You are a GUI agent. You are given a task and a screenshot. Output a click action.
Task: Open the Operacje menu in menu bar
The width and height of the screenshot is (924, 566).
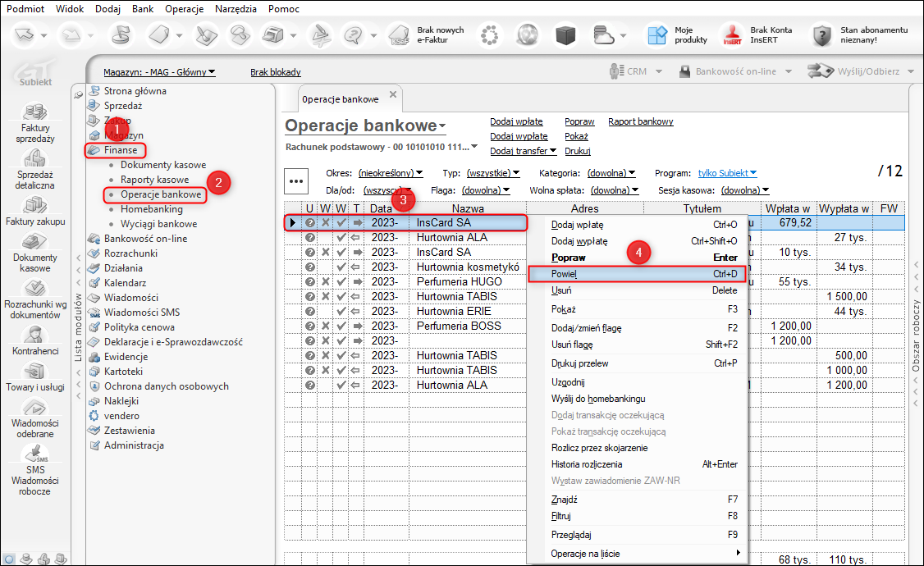pyautogui.click(x=185, y=9)
